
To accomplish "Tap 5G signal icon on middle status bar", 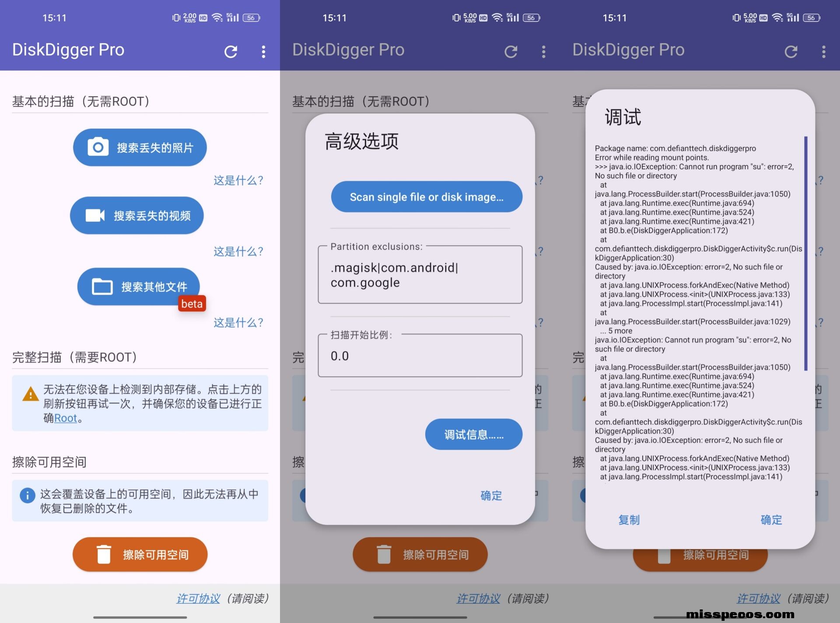I will pos(512,18).
